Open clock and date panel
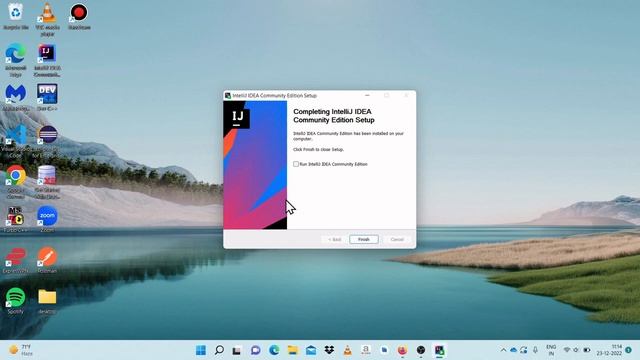The height and width of the screenshot is (360, 640). [x=609, y=350]
